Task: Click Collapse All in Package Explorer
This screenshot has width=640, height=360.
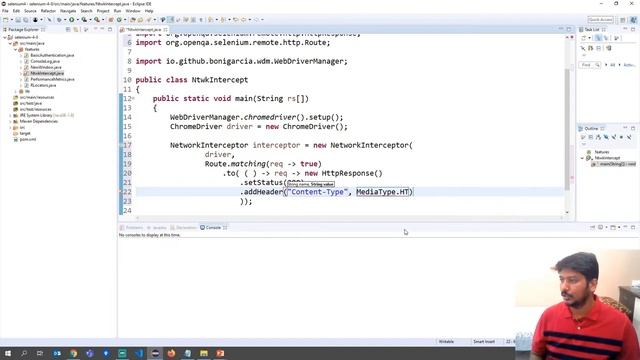Action: tap(68, 29)
